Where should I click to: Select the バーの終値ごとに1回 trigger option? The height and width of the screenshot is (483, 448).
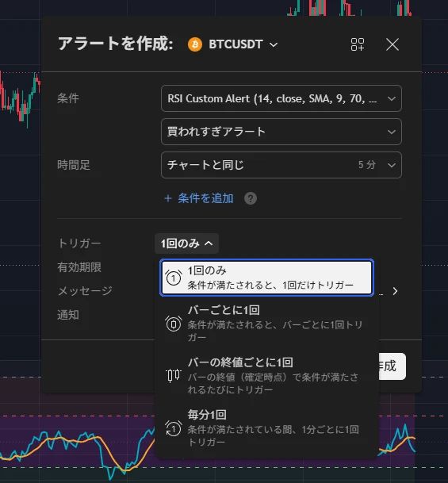[267, 376]
